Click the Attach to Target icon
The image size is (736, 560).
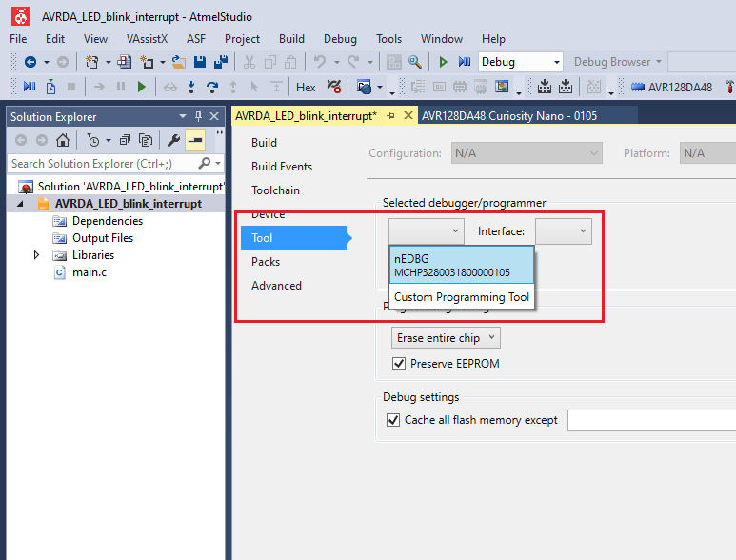pyautogui.click(x=50, y=87)
